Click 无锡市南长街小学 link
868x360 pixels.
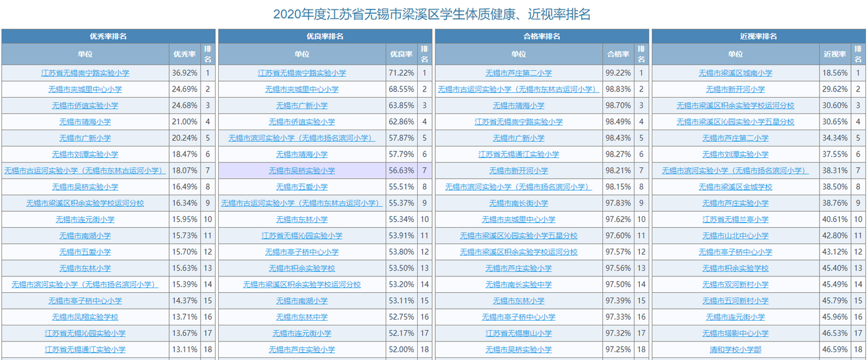[x=519, y=203]
